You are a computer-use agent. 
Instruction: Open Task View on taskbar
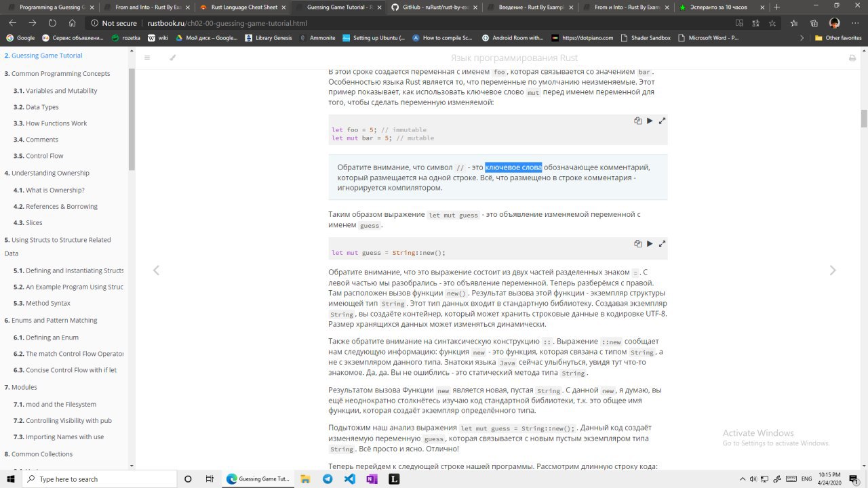210,479
